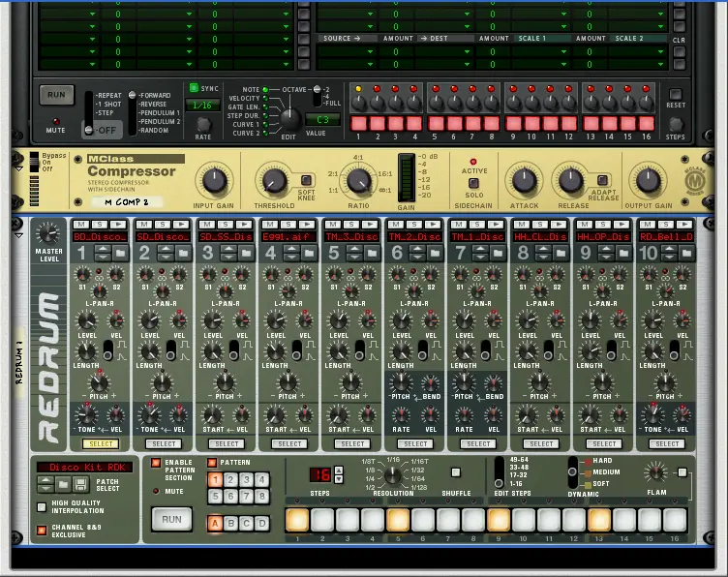Viewport: 728px width, 577px height.
Task: Collapse the Compressor device fold arrow
Action: (19, 169)
